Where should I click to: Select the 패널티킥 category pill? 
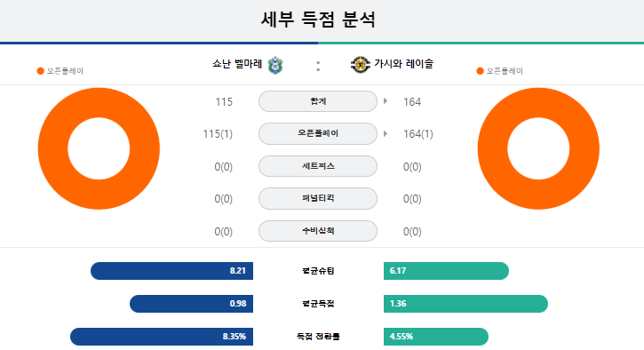pyautogui.click(x=318, y=198)
